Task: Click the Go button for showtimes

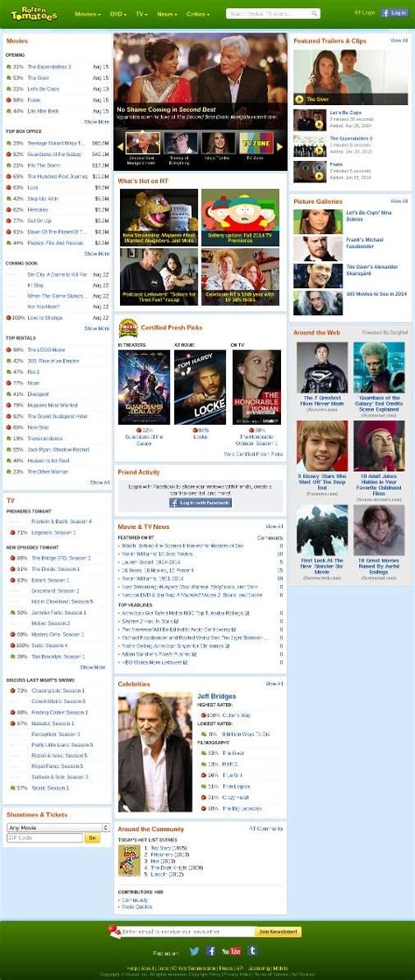Action: 93,838
